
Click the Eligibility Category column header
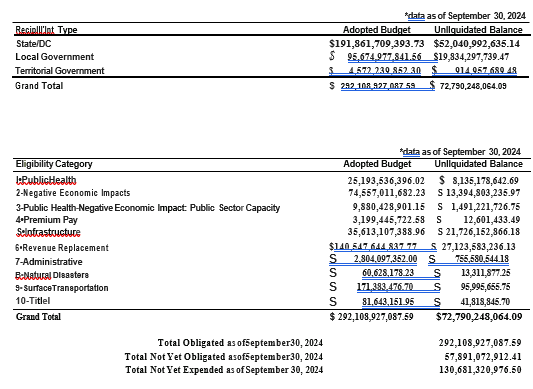point(54,164)
